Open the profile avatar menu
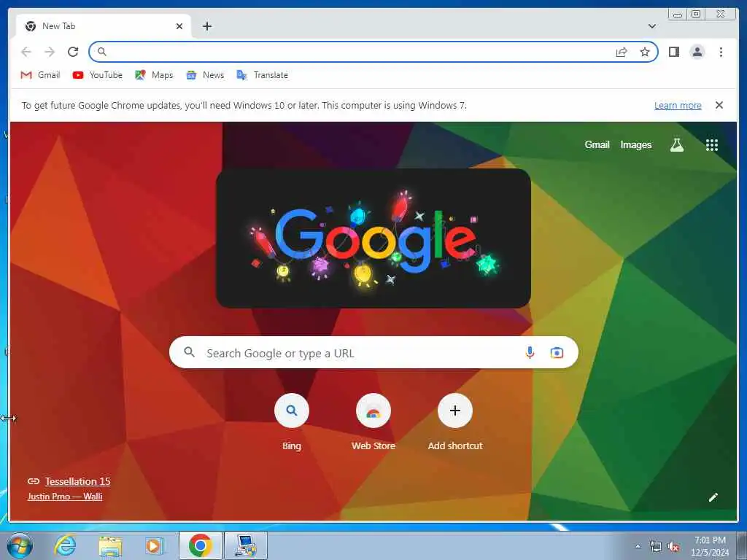This screenshot has height=560, width=747. (697, 52)
